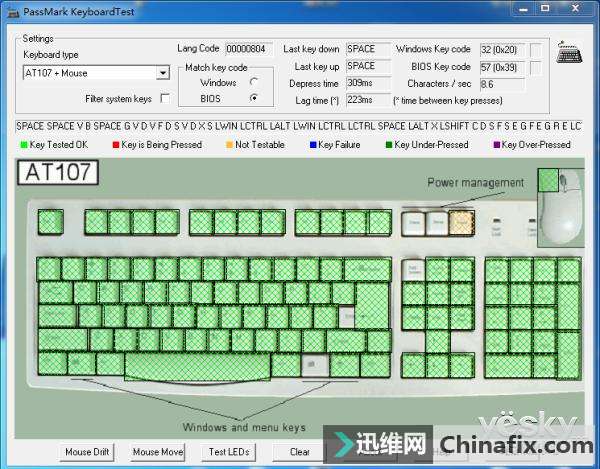Click the green Key Tested OK swatch
The height and width of the screenshot is (469, 600).
[24, 145]
